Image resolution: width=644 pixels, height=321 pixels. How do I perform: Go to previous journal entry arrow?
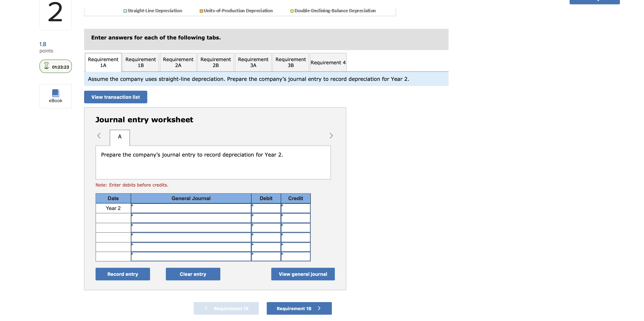[x=99, y=135]
